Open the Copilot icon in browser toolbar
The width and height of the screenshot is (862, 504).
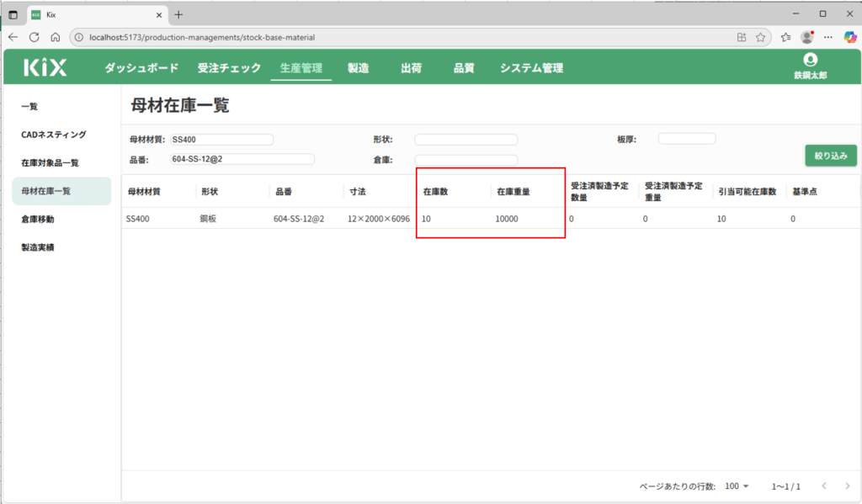click(849, 37)
